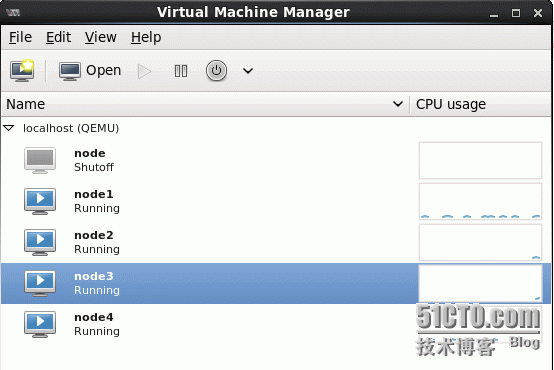
Task: Click the node4 running monitor icon
Action: coord(40,324)
